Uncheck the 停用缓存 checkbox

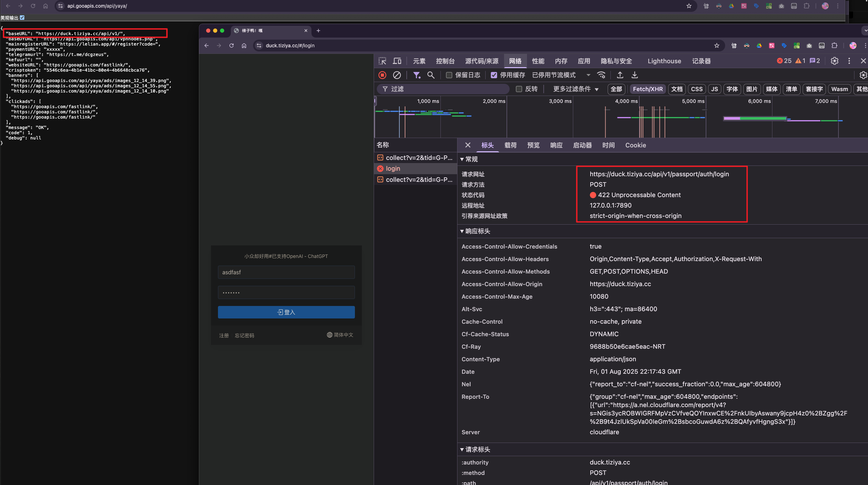coord(494,75)
